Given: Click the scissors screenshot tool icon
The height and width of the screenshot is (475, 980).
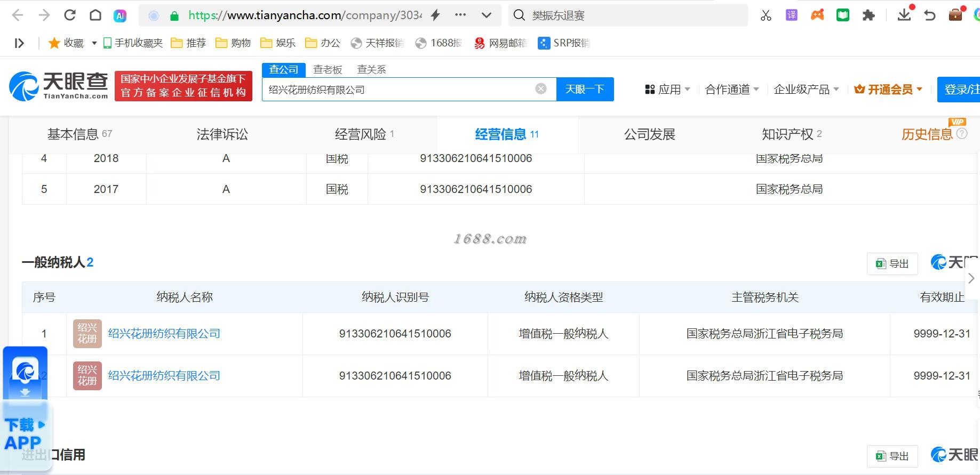Looking at the screenshot, I should click(766, 15).
